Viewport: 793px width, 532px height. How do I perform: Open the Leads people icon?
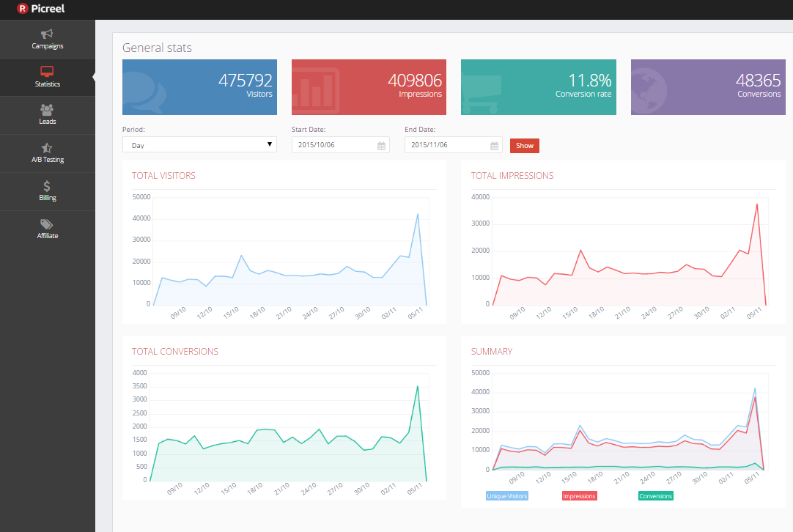click(x=46, y=109)
